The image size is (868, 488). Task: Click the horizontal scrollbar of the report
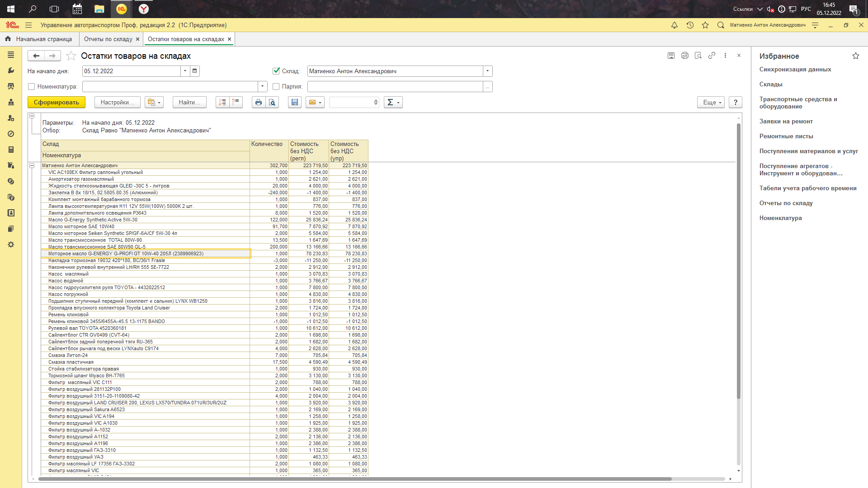355,479
